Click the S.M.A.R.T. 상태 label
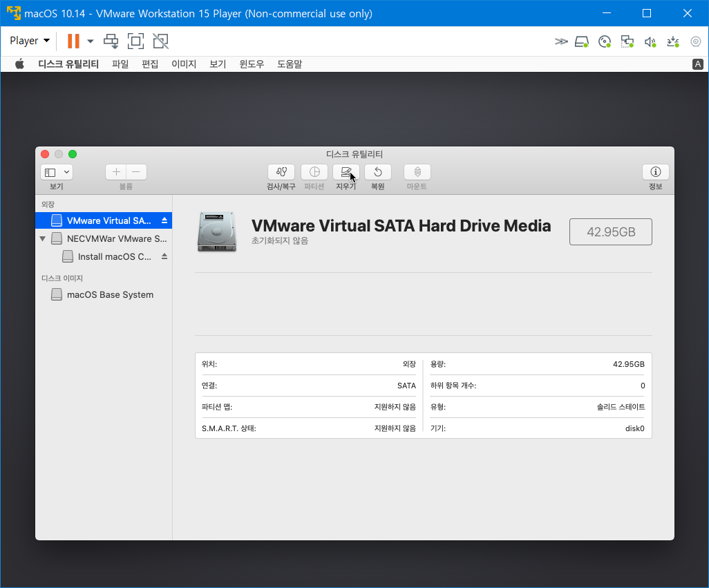This screenshot has height=588, width=709. pyautogui.click(x=229, y=428)
